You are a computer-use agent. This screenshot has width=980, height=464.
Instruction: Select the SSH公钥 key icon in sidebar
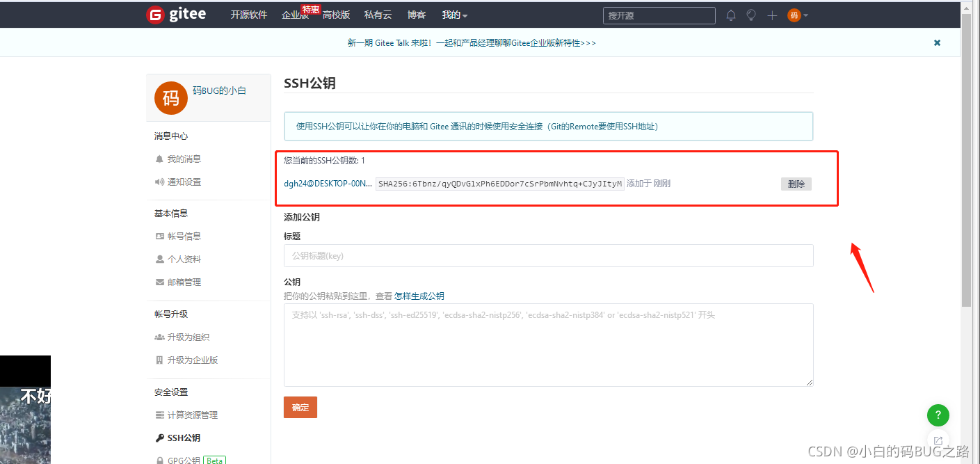161,438
